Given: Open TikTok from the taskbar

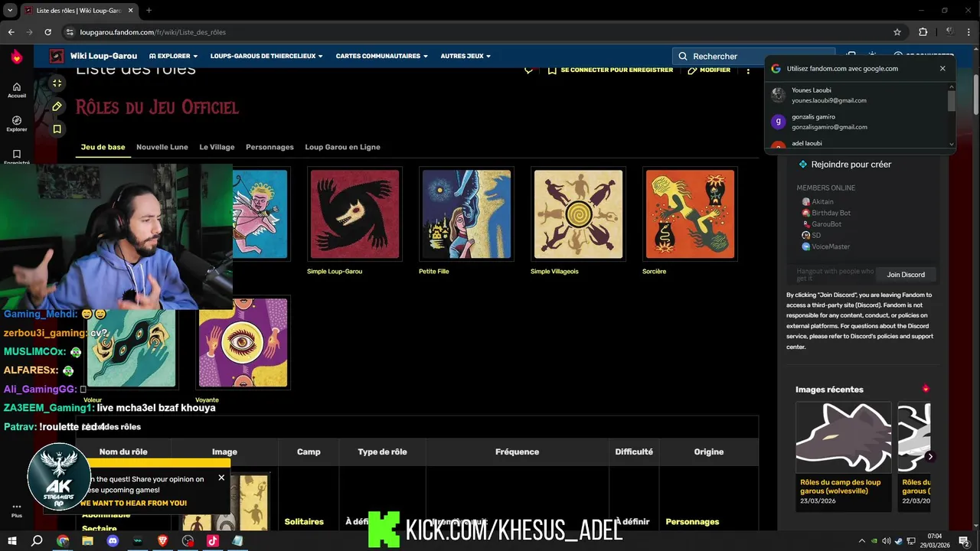Looking at the screenshot, I should [x=212, y=540].
